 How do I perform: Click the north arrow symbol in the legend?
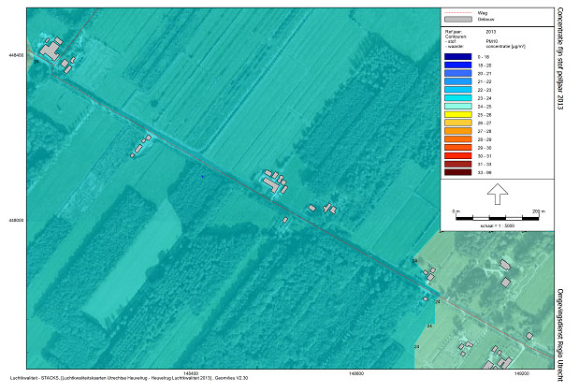pyautogui.click(x=498, y=194)
